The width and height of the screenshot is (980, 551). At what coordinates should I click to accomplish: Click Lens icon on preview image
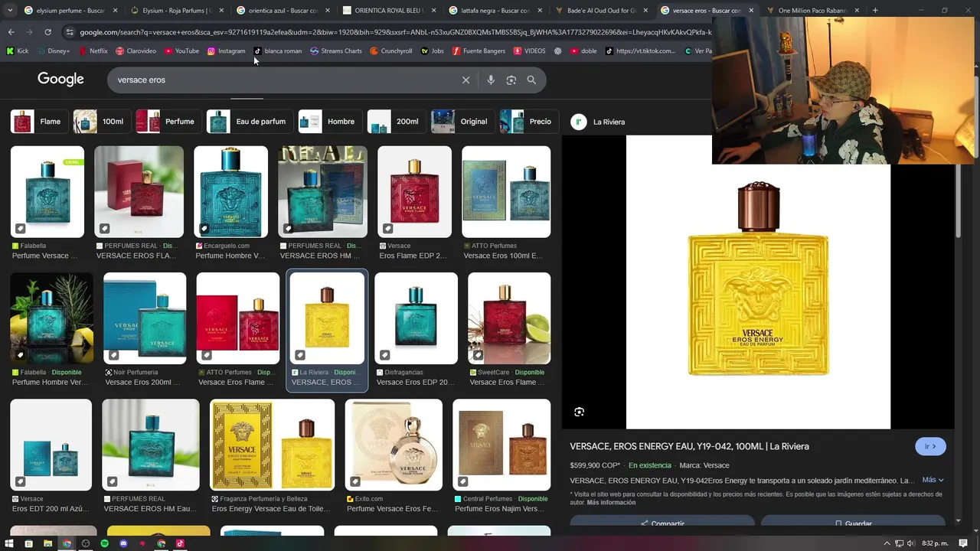(580, 412)
